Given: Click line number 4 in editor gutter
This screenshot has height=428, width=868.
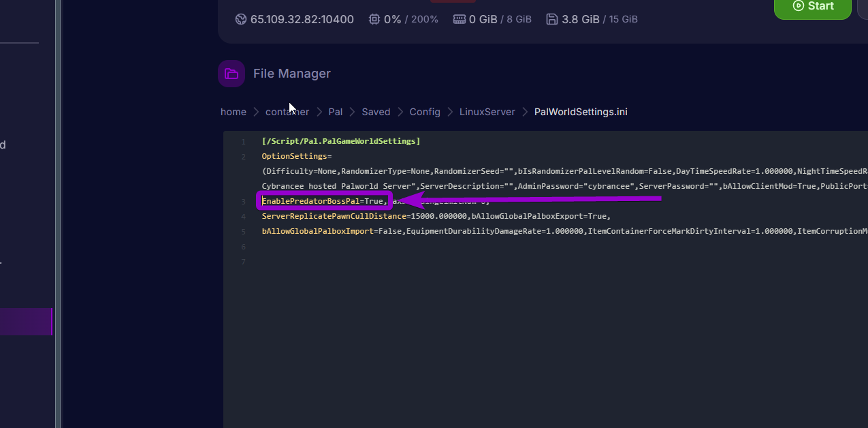Looking at the screenshot, I should pyautogui.click(x=243, y=217).
